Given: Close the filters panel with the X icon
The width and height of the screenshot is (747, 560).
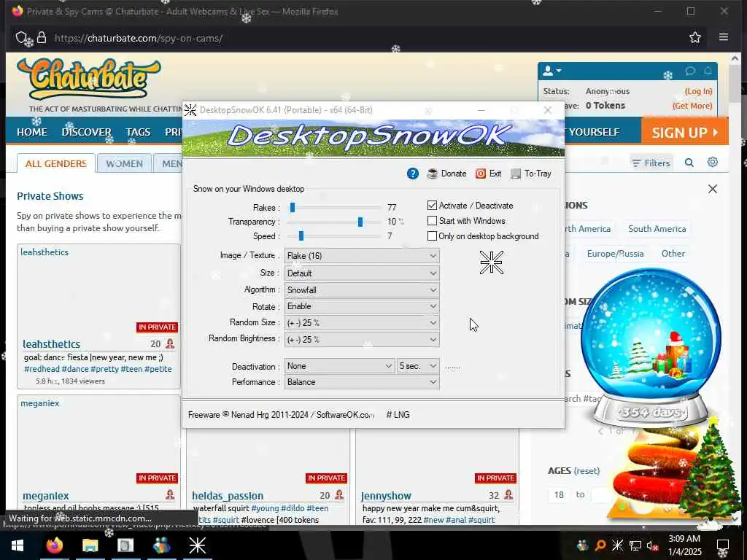Looking at the screenshot, I should (712, 189).
